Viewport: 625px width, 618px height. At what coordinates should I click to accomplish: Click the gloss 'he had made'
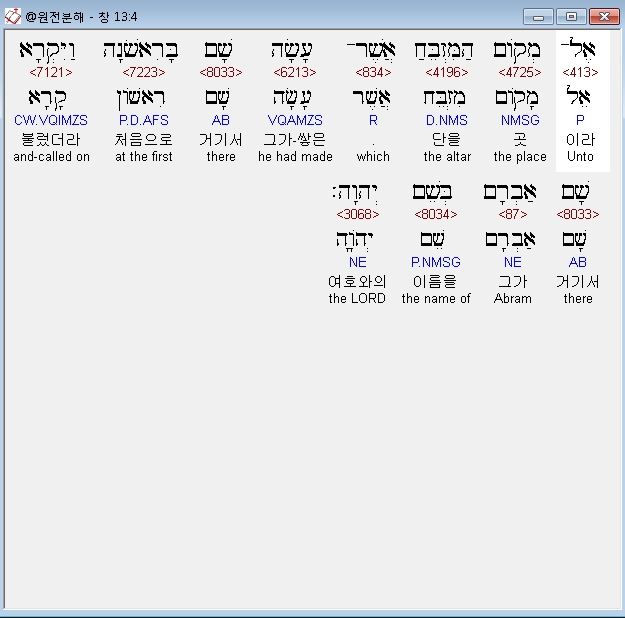(295, 157)
